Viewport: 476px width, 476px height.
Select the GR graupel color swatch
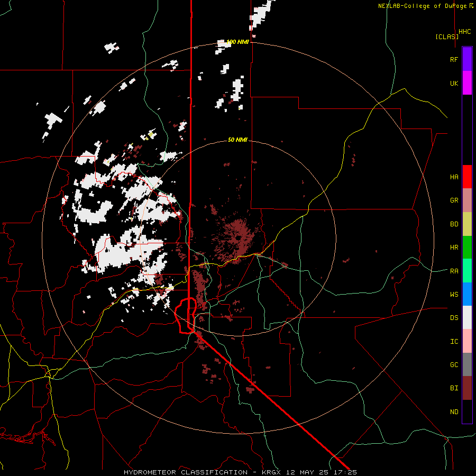[x=467, y=200]
